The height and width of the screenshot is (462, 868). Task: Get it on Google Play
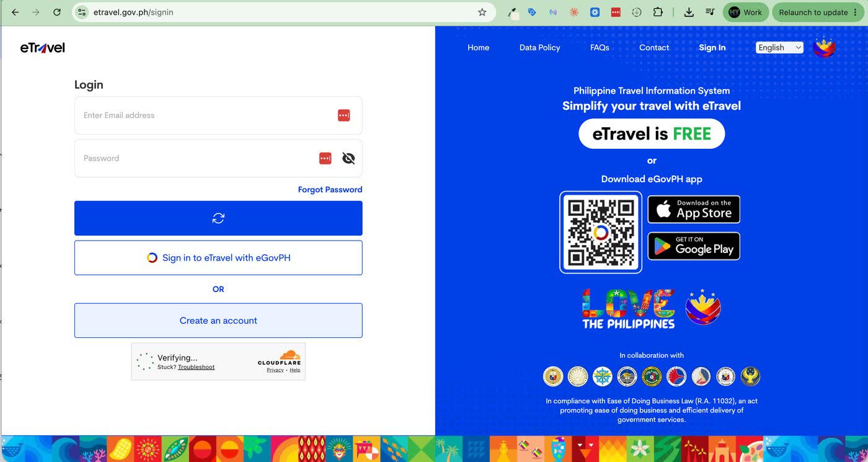(694, 246)
